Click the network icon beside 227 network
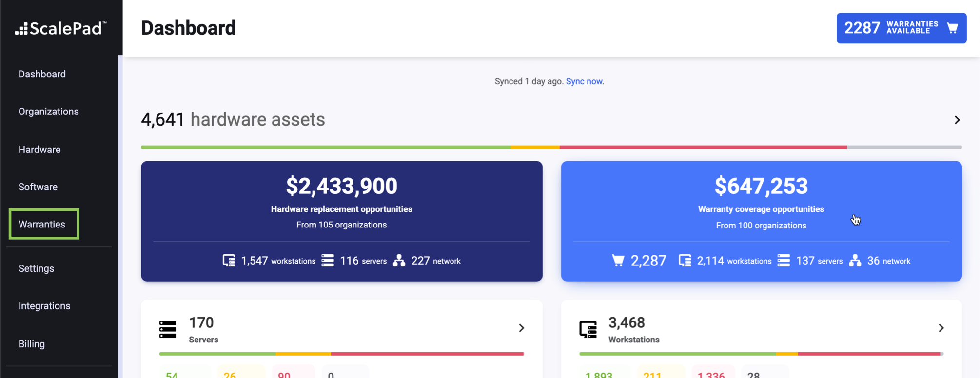980x378 pixels. tap(399, 261)
